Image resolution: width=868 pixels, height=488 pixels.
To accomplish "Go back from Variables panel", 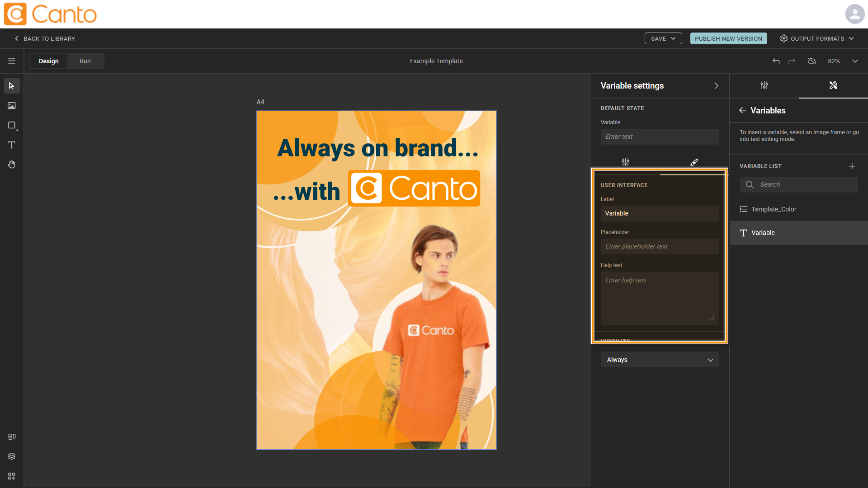I will [742, 110].
